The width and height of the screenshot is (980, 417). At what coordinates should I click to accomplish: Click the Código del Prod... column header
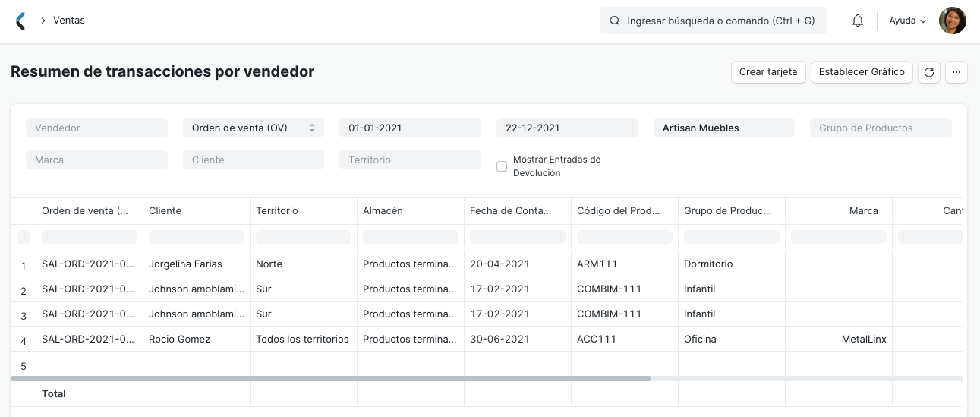point(625,210)
